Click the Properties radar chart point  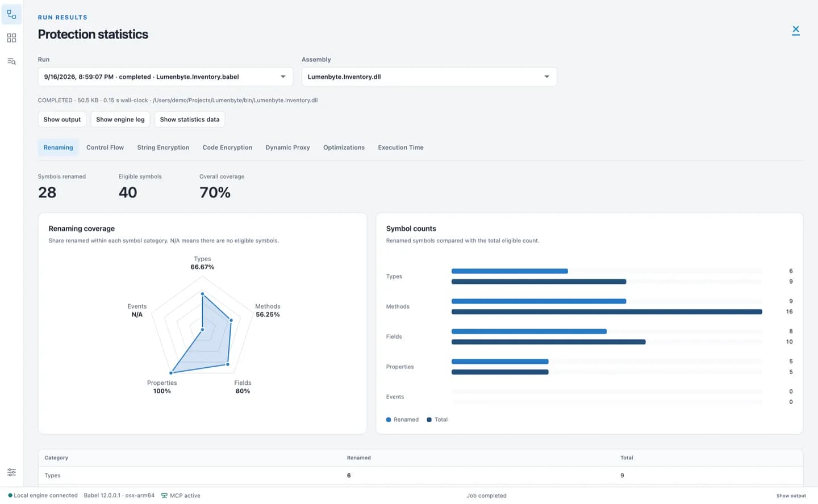pos(171,373)
